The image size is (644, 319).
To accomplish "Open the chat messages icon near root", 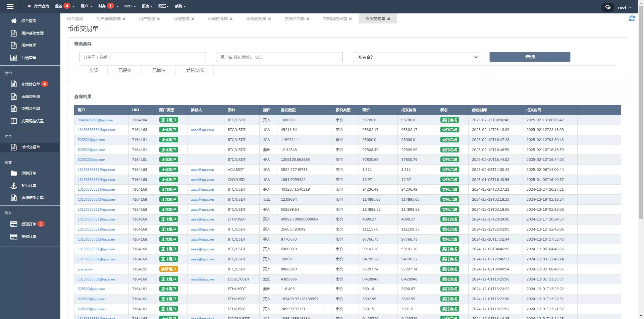I will [x=608, y=7].
